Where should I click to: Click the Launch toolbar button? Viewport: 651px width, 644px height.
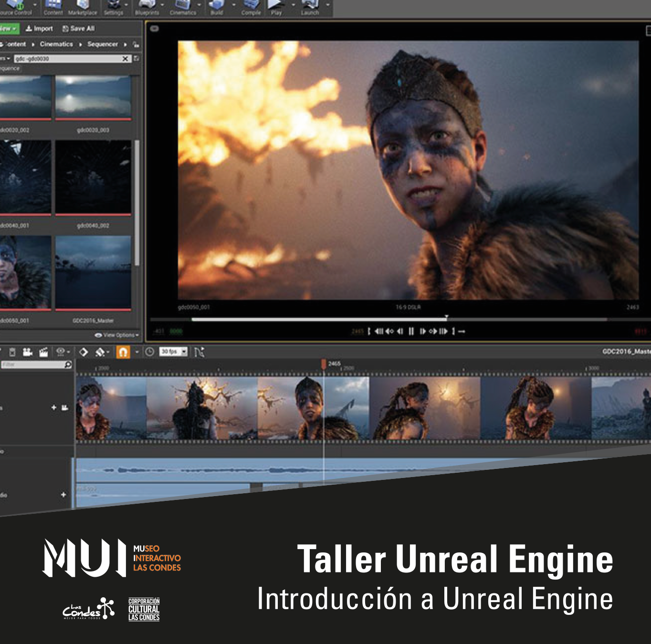tap(310, 8)
